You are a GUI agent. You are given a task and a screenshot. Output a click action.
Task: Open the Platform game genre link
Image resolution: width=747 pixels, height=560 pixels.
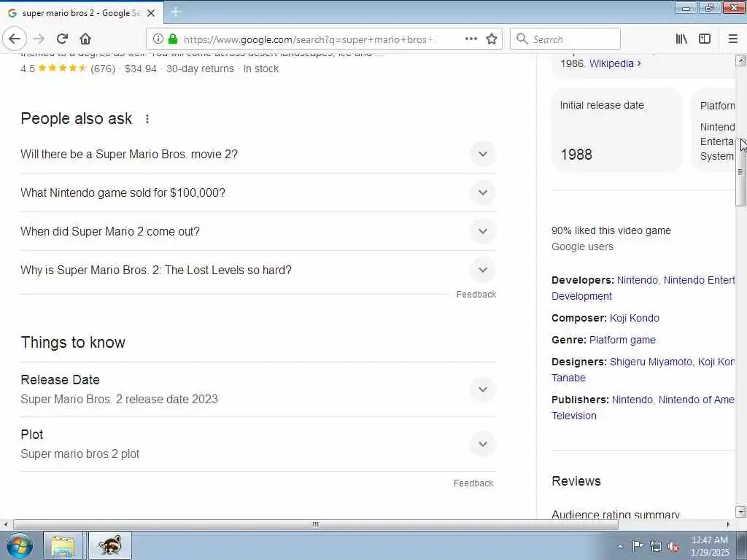pyautogui.click(x=622, y=340)
